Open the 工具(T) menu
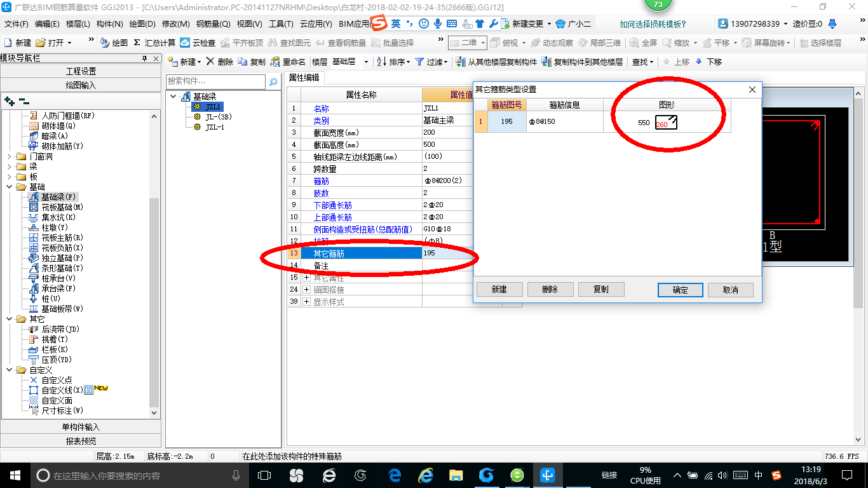The width and height of the screenshot is (868, 488). 281,24
